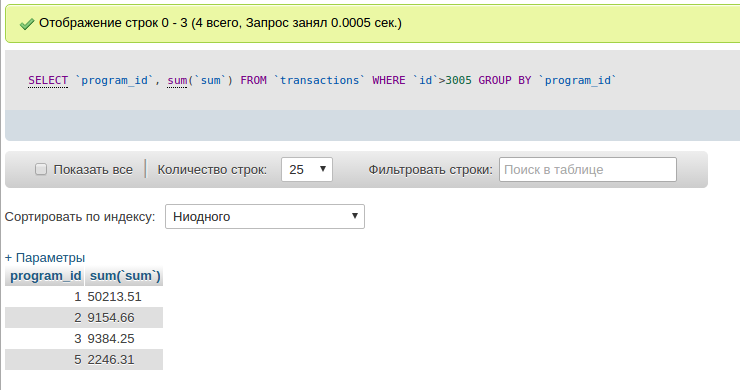Screen dimensions: 740x390
Task: Click the 'Поиск в таблице' filter field
Action: (588, 170)
